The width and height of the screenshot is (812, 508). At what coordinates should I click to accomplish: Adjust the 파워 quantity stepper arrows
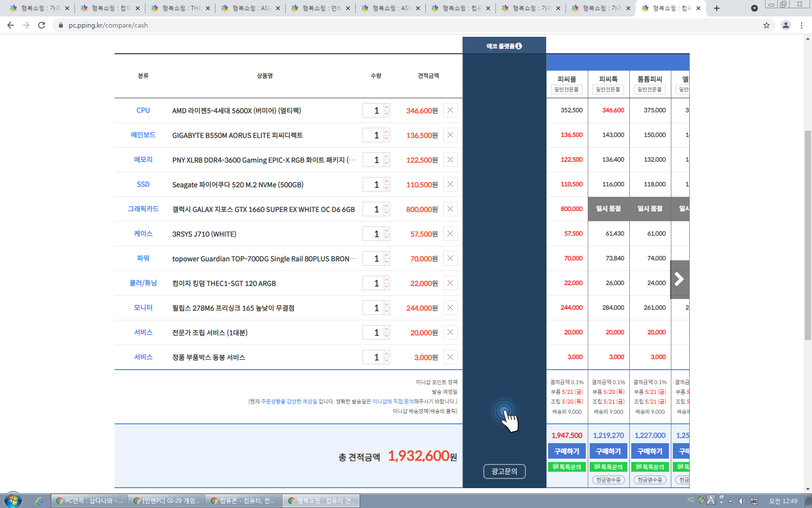[x=387, y=258]
